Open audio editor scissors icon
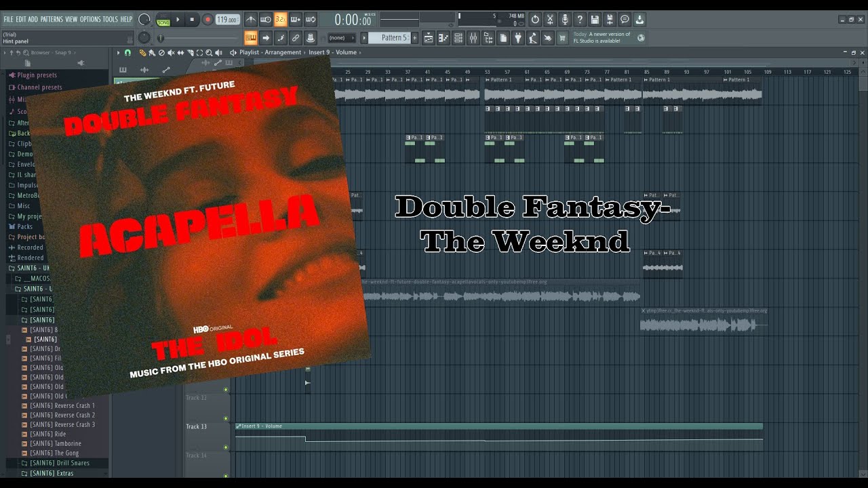The image size is (868, 488). click(x=550, y=20)
